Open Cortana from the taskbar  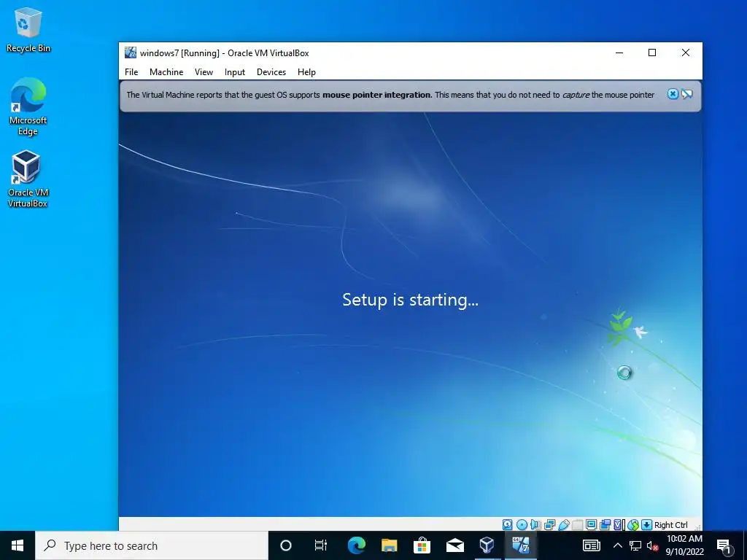[285, 545]
